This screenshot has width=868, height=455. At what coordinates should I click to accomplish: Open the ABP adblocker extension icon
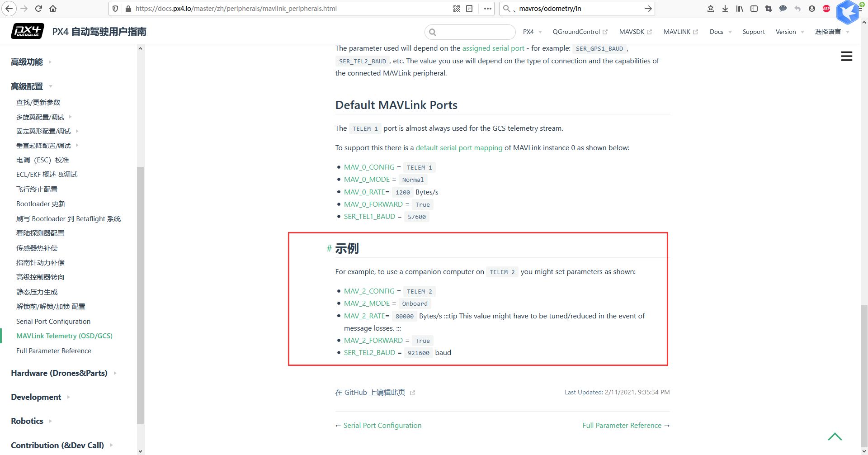826,9
